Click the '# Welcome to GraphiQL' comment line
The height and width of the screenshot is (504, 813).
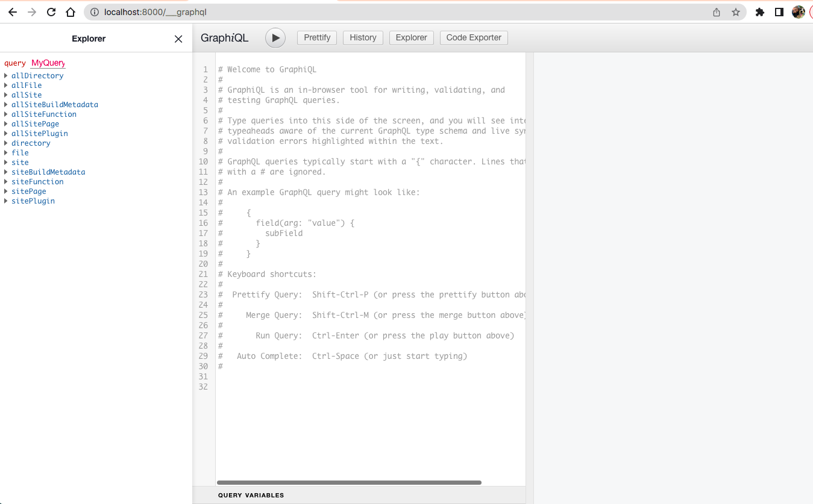click(x=267, y=69)
